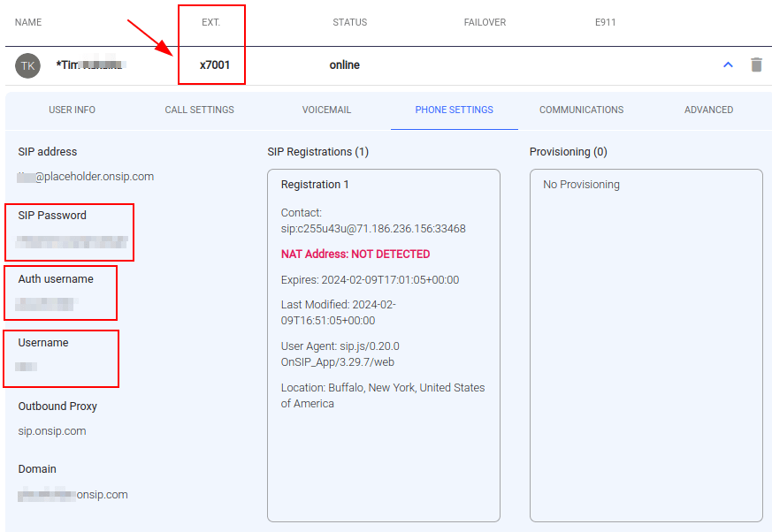The width and height of the screenshot is (772, 532).
Task: Select the PHONE SETTINGS tab
Action: coord(454,110)
